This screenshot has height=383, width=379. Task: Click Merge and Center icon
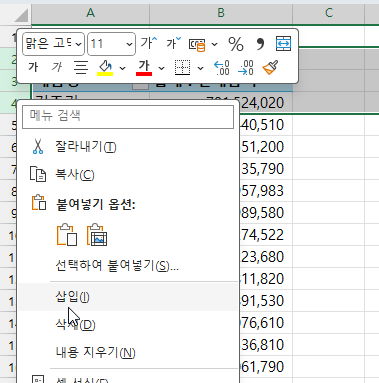283,44
